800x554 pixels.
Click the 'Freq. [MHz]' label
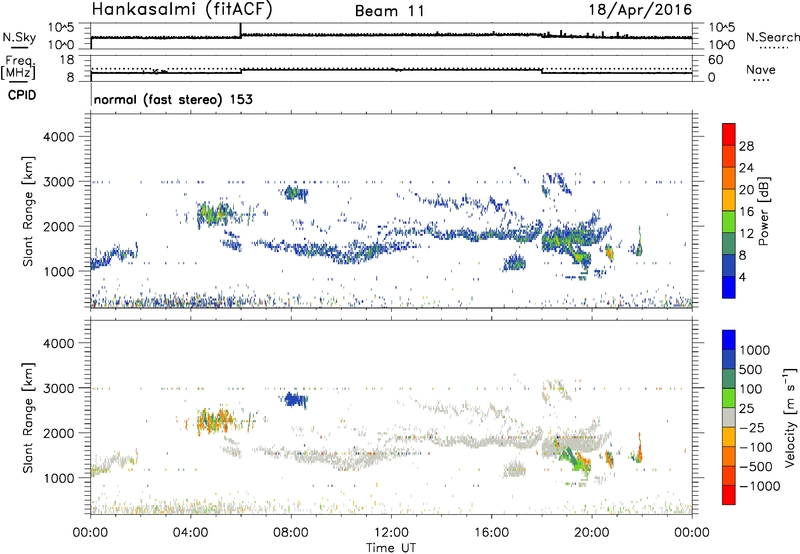click(x=19, y=68)
